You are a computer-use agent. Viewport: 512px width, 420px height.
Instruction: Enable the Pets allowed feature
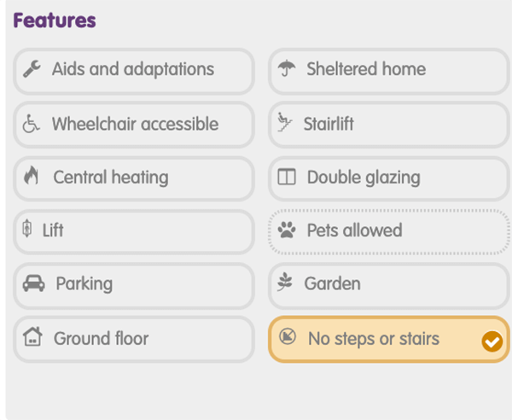pos(388,231)
